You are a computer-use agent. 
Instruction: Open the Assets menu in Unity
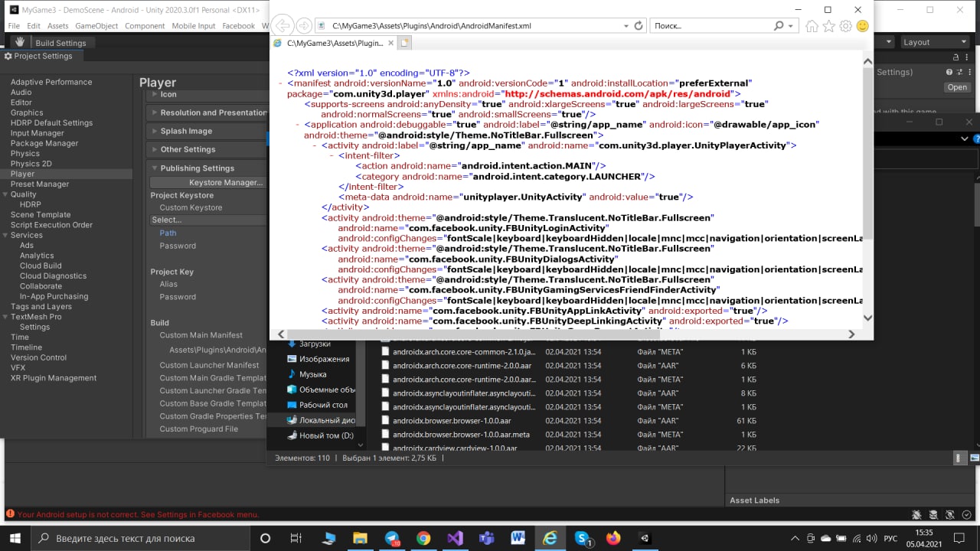click(x=57, y=25)
